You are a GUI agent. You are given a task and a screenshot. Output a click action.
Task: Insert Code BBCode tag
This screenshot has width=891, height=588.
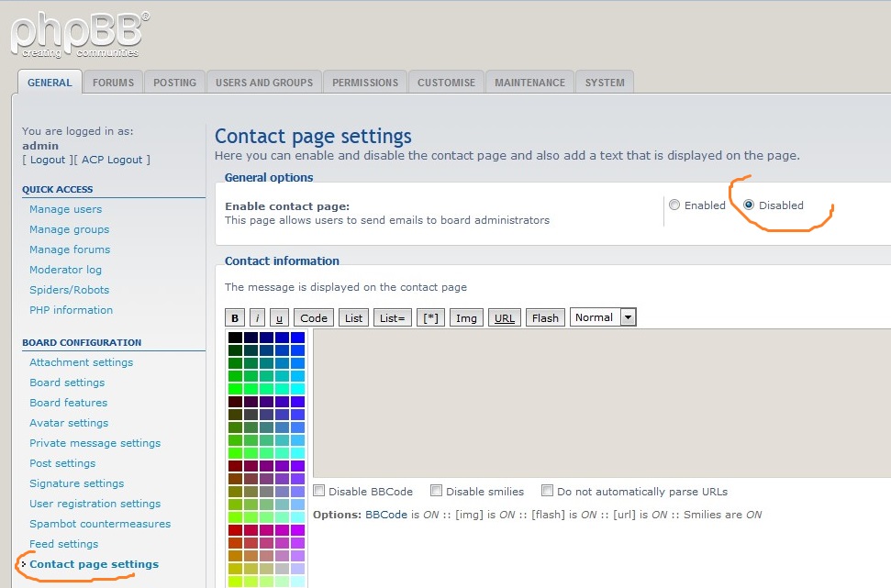(x=314, y=318)
